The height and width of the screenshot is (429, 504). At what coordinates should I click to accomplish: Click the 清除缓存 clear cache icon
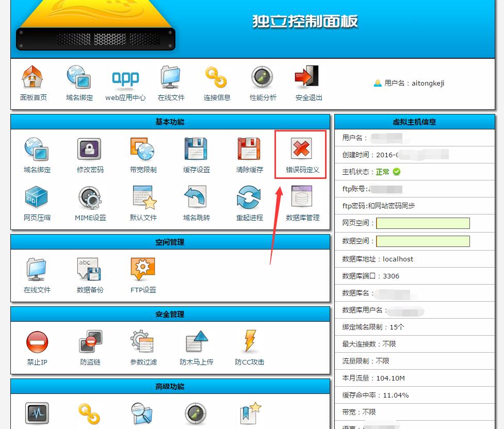pyautogui.click(x=249, y=150)
